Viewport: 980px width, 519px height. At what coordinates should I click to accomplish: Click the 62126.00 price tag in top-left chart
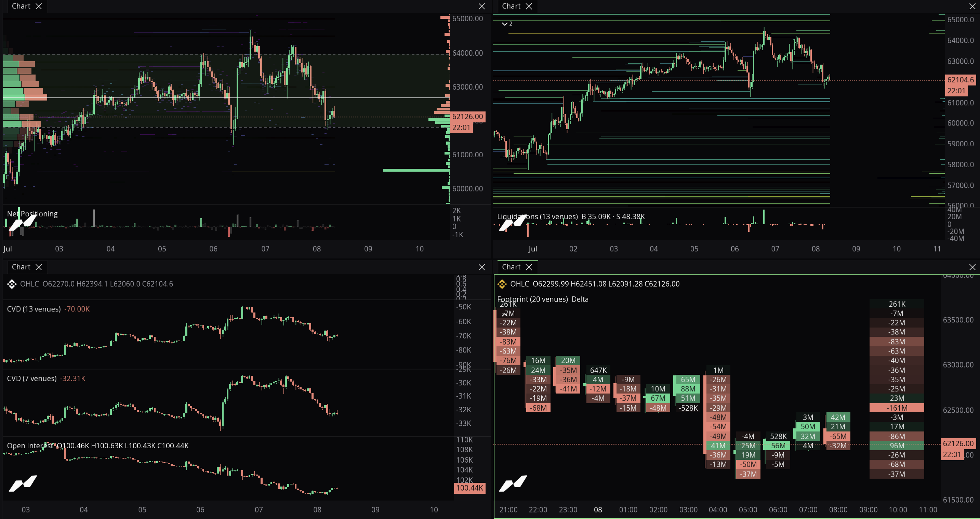click(x=467, y=117)
